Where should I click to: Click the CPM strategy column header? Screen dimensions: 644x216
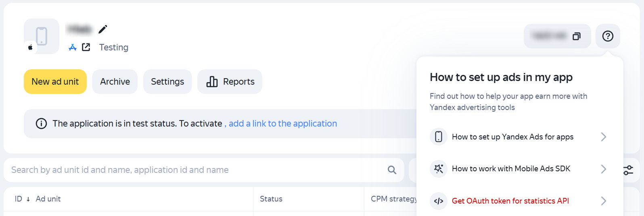coord(394,199)
